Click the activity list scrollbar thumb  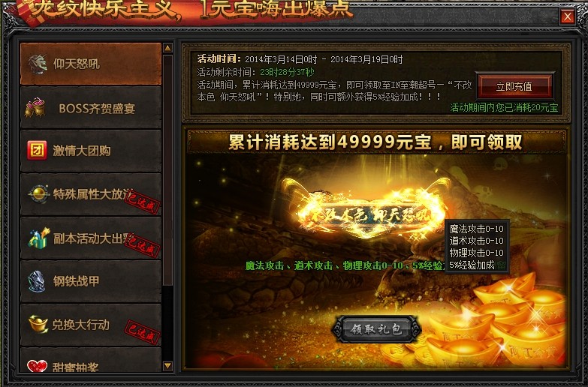click(x=167, y=170)
